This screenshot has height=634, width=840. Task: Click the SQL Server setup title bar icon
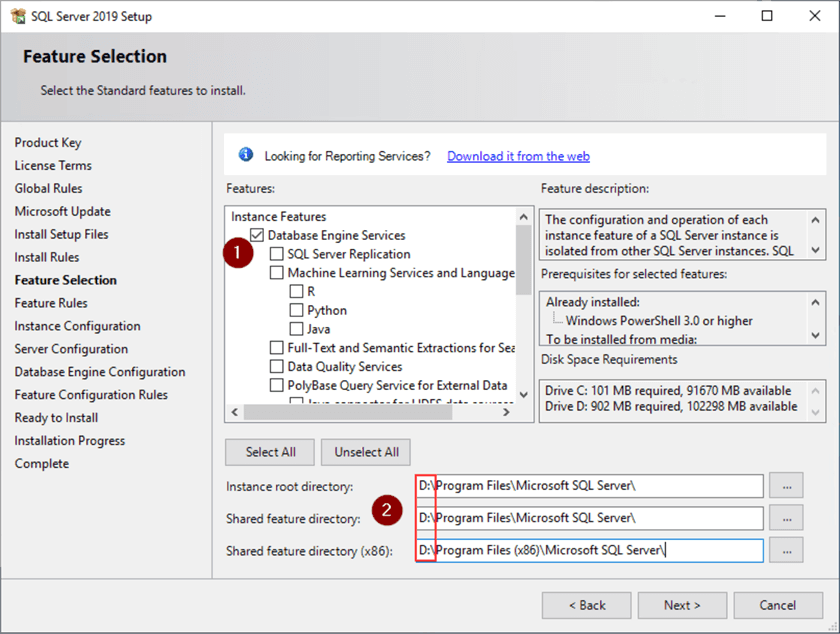(x=16, y=16)
